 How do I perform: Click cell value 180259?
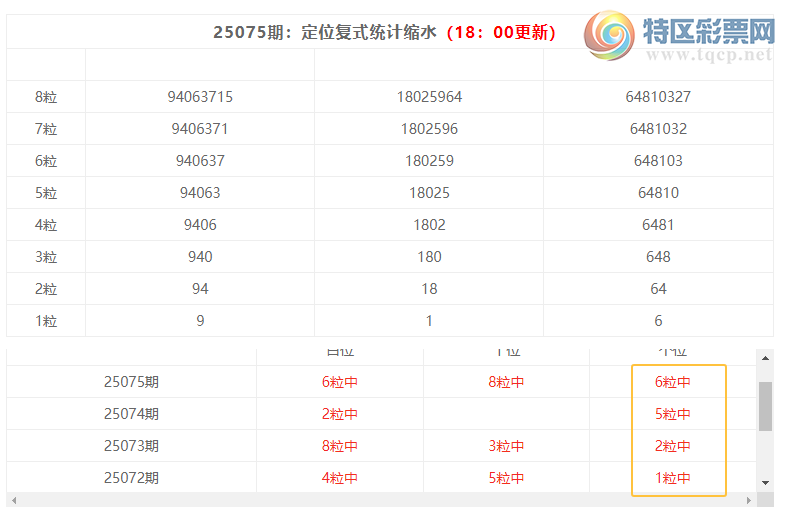pyautogui.click(x=430, y=161)
